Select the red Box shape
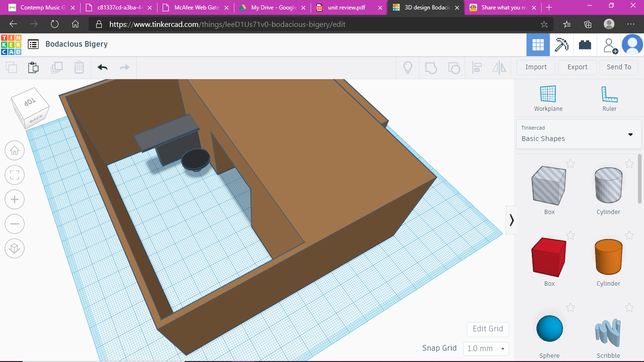This screenshot has height=362, width=644. 549,257
